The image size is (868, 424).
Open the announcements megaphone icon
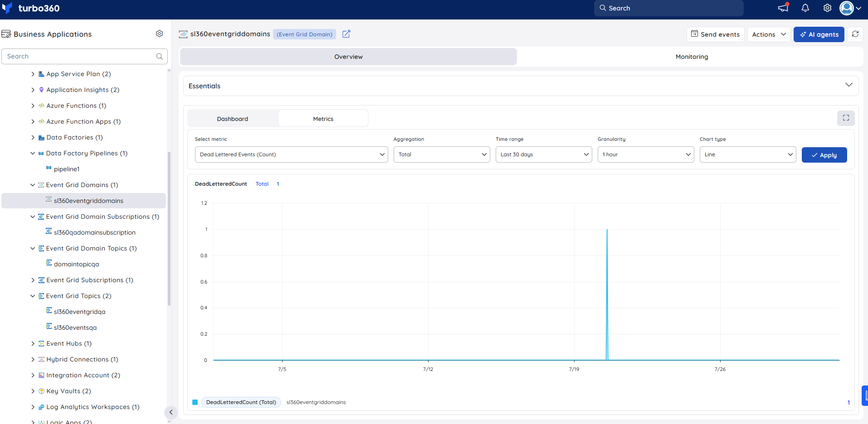[x=783, y=8]
